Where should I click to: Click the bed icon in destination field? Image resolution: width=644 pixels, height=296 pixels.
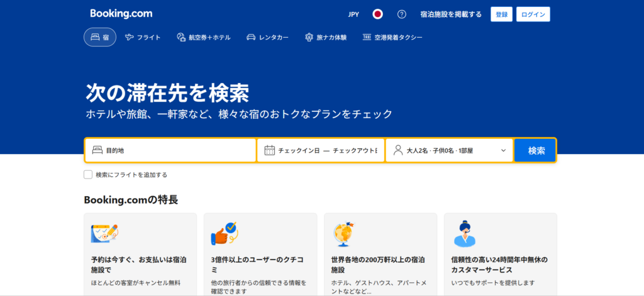(x=97, y=150)
